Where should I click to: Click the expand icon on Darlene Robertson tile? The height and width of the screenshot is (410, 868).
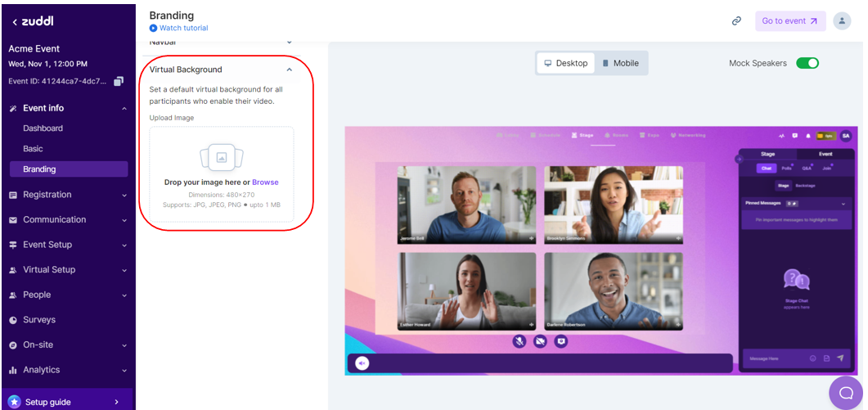pos(678,325)
